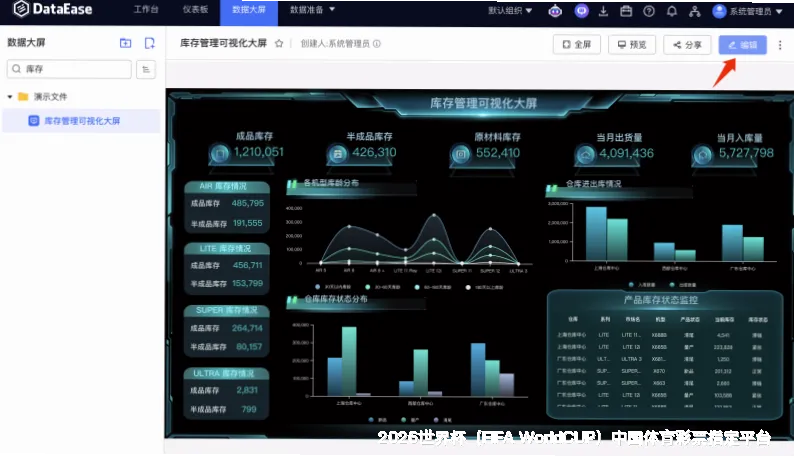Click the 成品库存 value 1,210,051
Image resolution: width=794 pixels, height=457 pixels.
(258, 151)
